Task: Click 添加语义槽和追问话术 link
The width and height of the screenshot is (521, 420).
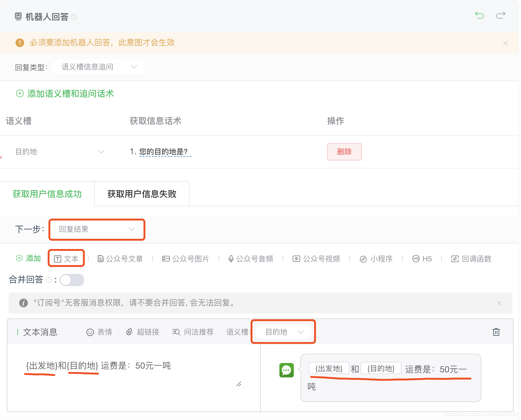Action: click(70, 94)
